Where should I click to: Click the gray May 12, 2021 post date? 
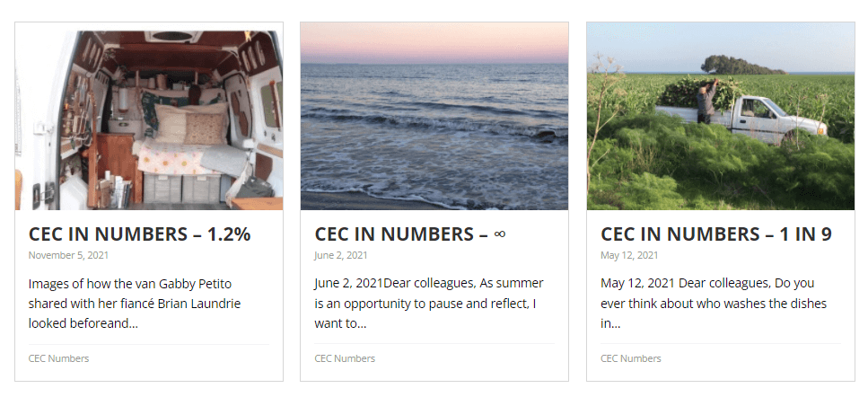(x=629, y=255)
